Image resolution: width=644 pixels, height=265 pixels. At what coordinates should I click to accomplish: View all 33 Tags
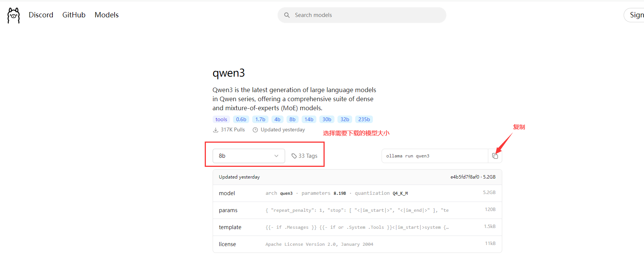(305, 156)
